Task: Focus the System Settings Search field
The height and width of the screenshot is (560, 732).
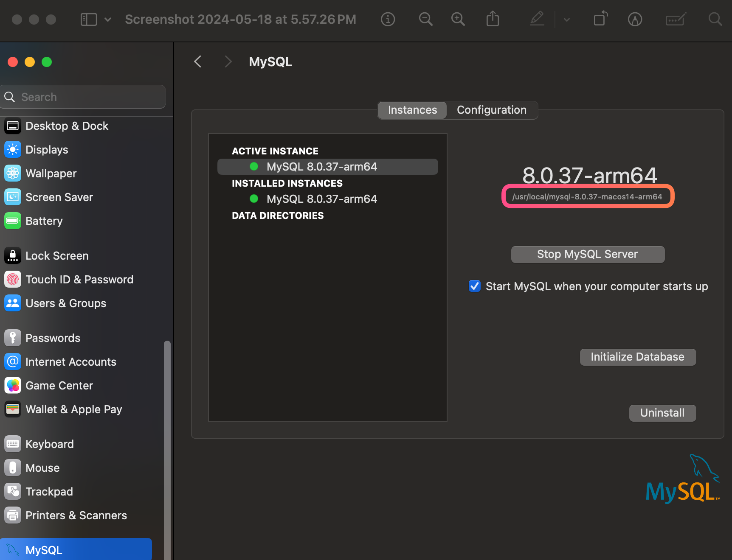Action: pos(83,97)
